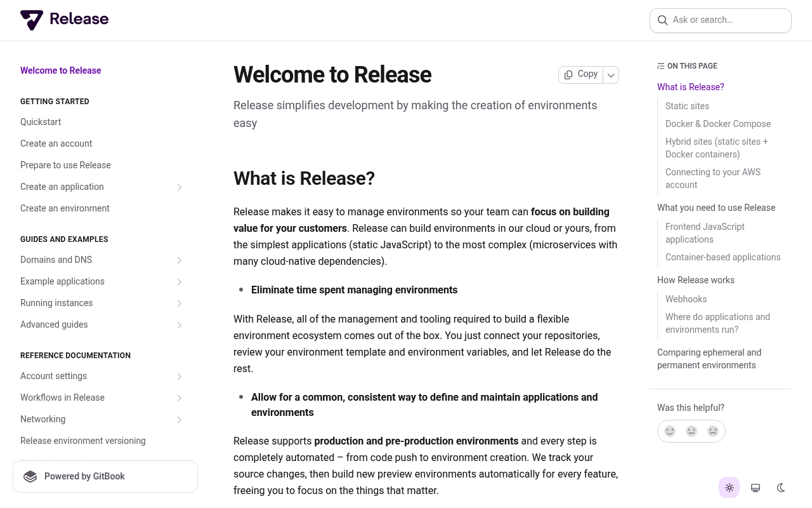Switch to dark theme
The width and height of the screenshot is (812, 508).
782,488
